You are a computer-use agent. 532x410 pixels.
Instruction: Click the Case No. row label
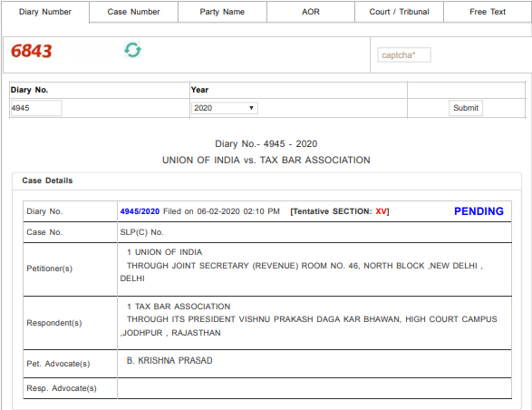44,232
